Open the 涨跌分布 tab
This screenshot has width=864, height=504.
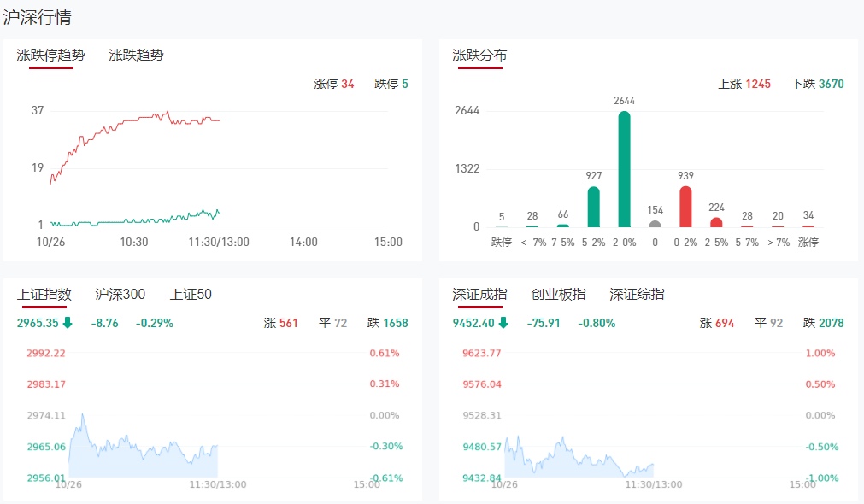tap(479, 56)
